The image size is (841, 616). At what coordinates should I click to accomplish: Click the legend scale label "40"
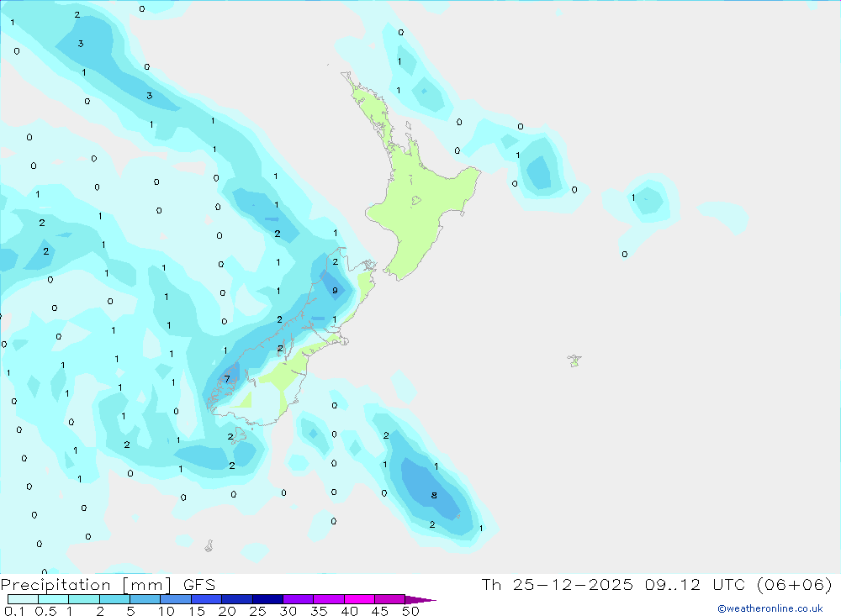point(349,611)
